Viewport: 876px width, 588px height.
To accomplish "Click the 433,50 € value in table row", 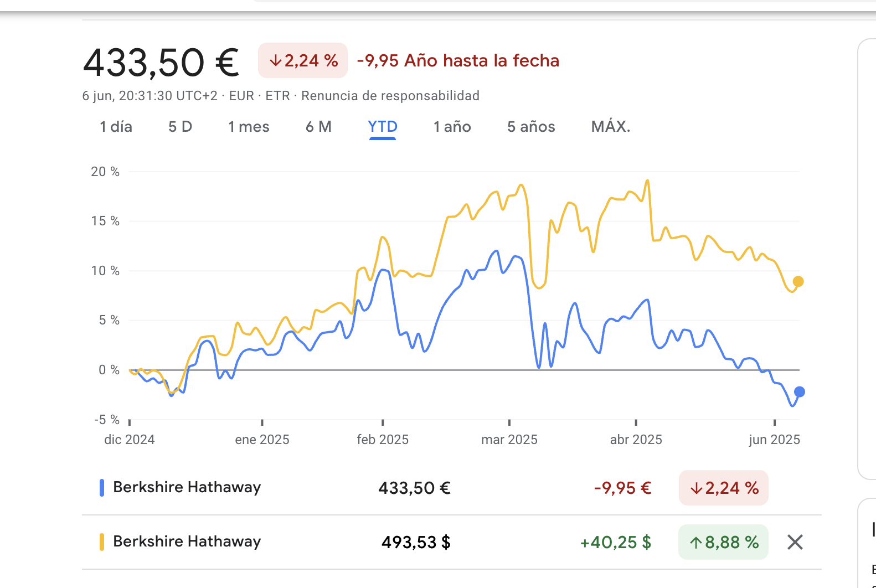I will coord(414,488).
